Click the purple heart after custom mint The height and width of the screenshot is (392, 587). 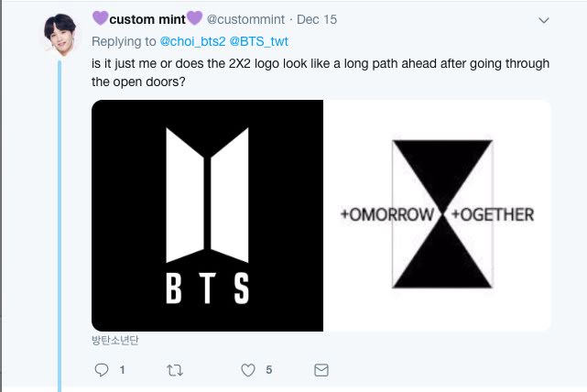194,18
